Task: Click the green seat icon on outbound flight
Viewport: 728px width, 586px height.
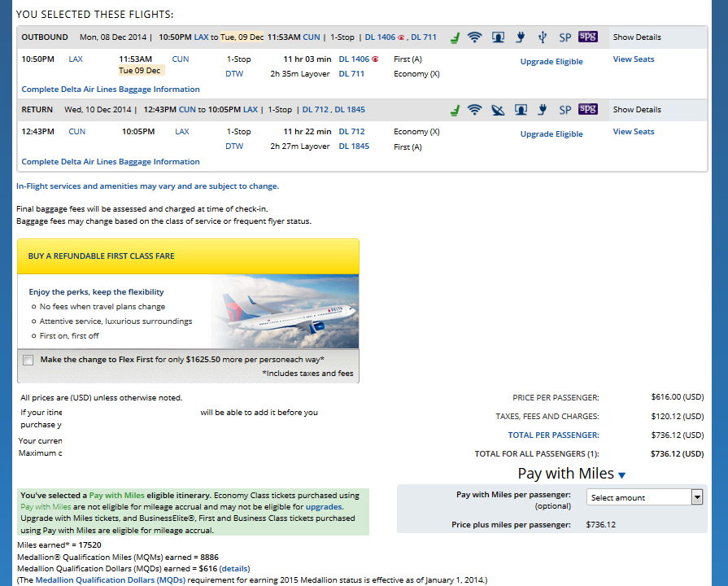Action: click(456, 37)
